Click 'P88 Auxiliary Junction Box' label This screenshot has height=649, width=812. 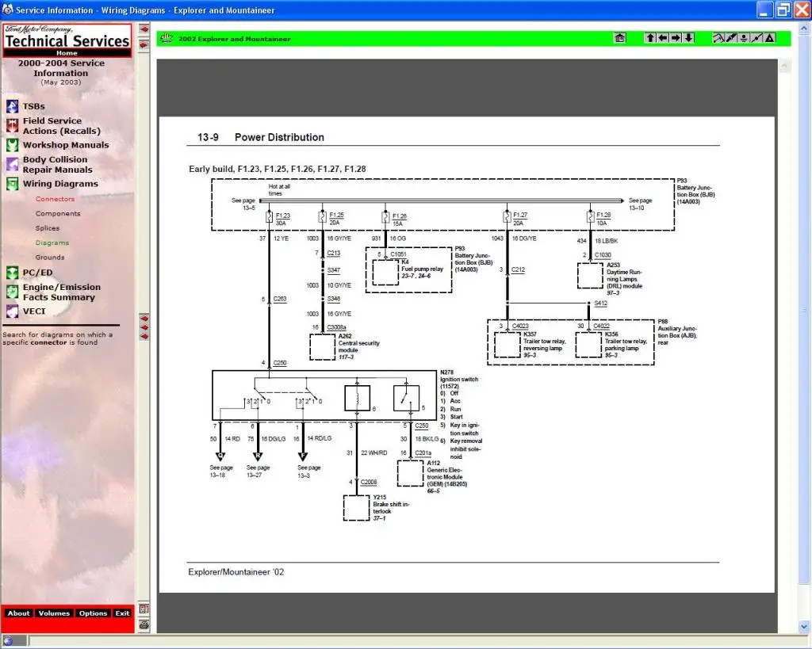(x=677, y=332)
